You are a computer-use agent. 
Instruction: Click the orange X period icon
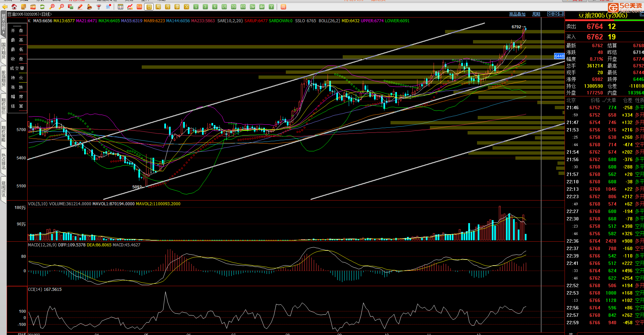click(x=187, y=7)
